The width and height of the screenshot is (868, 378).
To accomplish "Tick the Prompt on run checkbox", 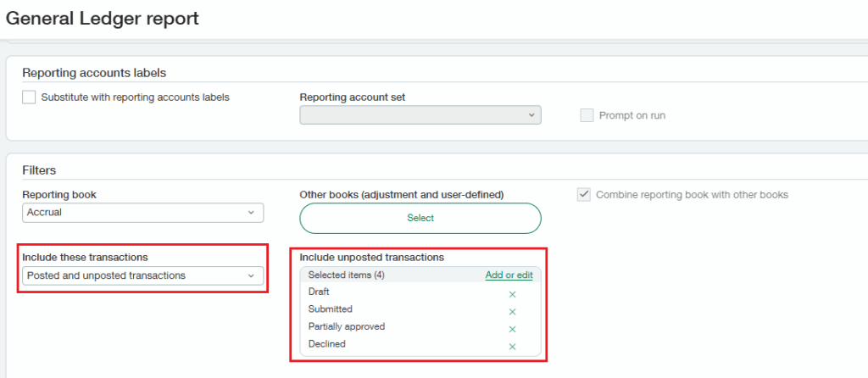I will (x=587, y=115).
